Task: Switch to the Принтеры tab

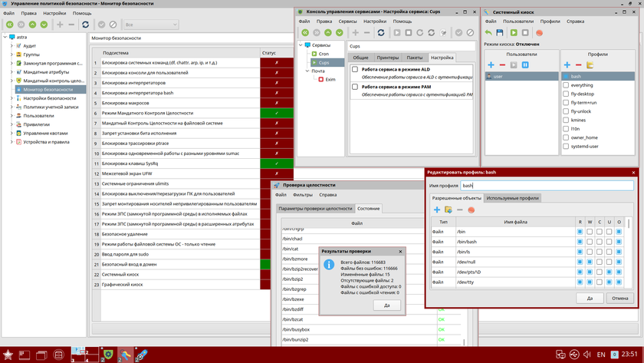Action: tap(388, 58)
